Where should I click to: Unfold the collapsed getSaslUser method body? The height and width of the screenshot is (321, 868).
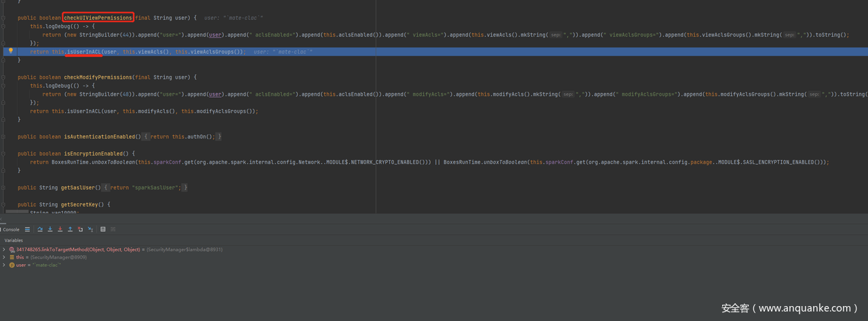tap(106, 187)
